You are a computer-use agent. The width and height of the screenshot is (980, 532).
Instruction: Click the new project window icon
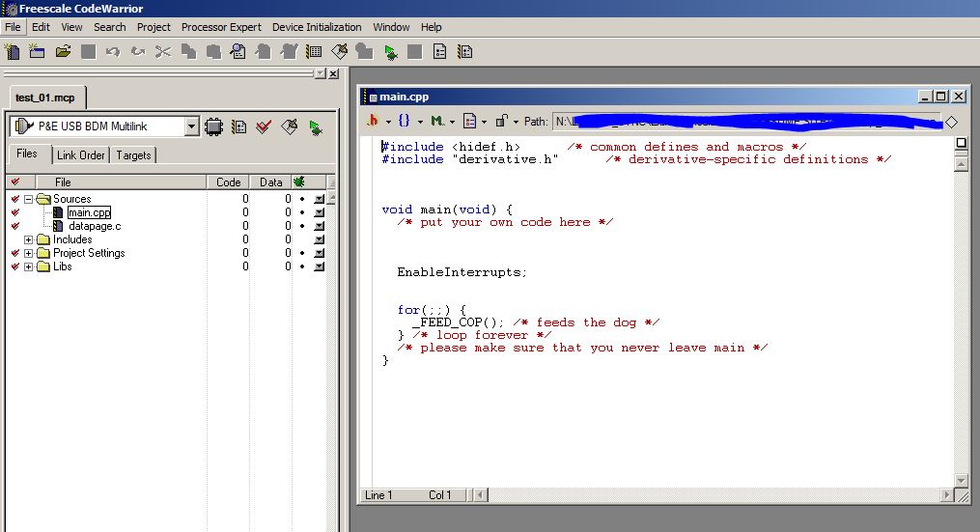click(37, 52)
